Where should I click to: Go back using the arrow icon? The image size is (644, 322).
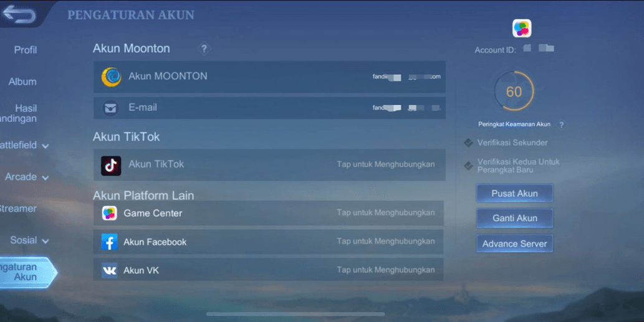19,14
